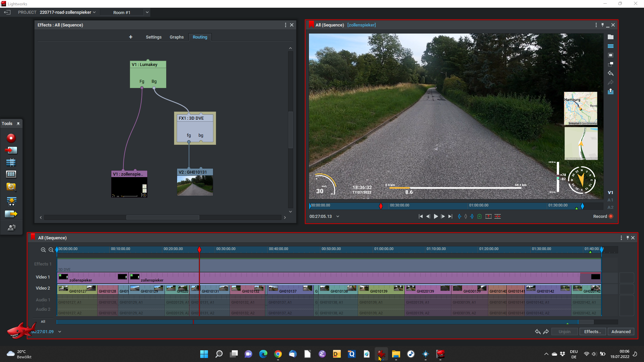Open the import clips tool
This screenshot has height=362, width=644.
pos(11,150)
